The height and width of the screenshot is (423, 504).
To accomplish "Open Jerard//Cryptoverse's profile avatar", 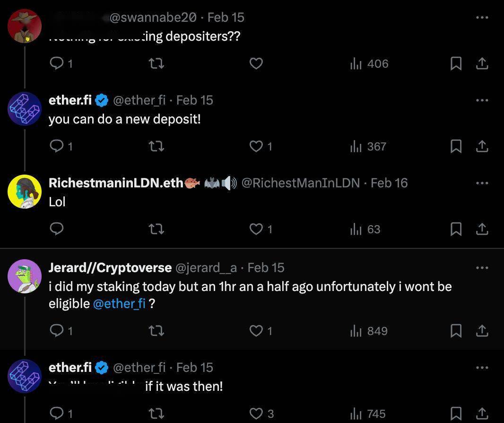I will tap(25, 276).
